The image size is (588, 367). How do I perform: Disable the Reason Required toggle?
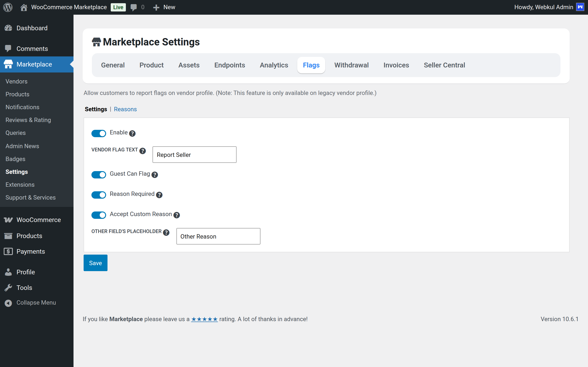pos(99,195)
